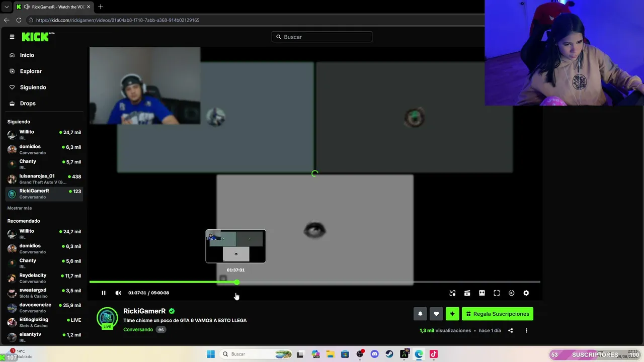Toggle the hamburger sidebar menu
The width and height of the screenshot is (644, 362).
[x=12, y=37]
